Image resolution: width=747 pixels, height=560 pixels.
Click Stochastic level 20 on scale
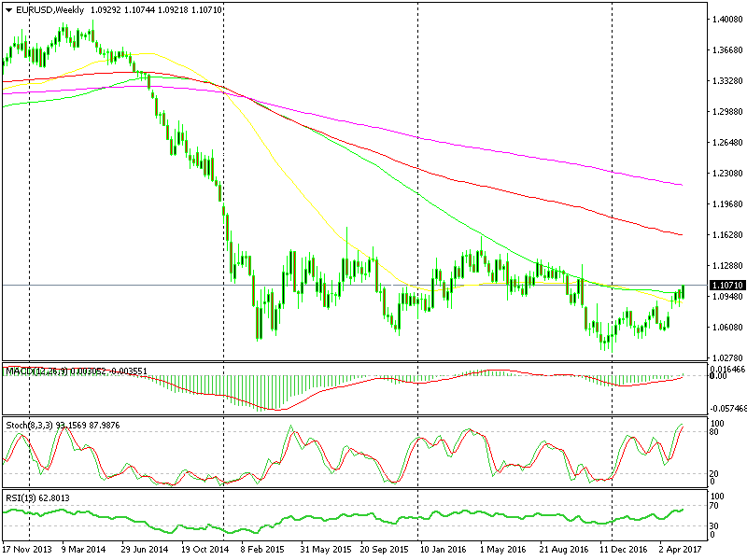(x=713, y=474)
